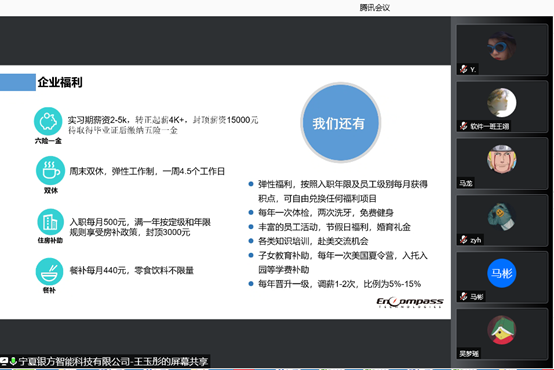This screenshot has width=554, height=370.
Task: Click the muted mic icon beside zyh
Action: click(464, 240)
